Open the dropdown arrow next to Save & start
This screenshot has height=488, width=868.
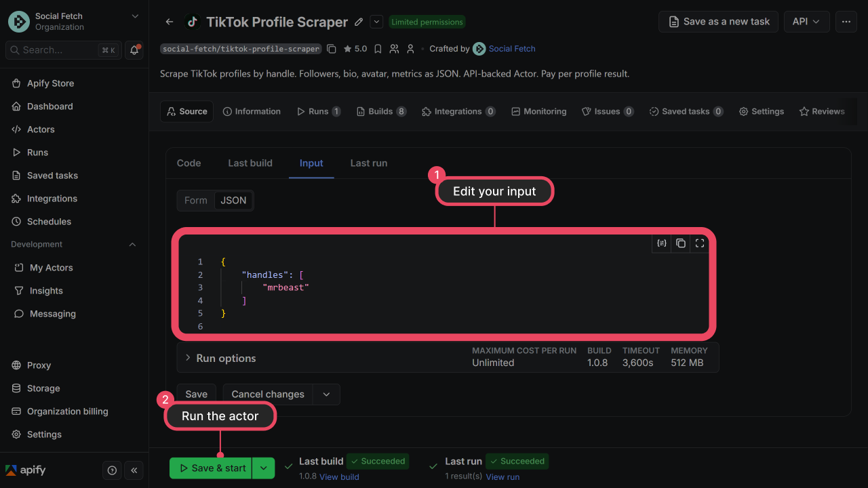click(264, 468)
